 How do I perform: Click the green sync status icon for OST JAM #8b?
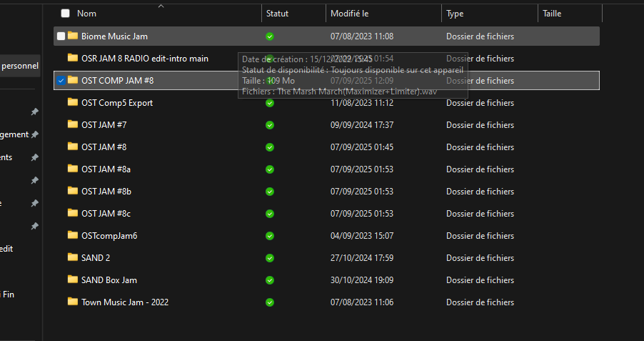(x=269, y=192)
